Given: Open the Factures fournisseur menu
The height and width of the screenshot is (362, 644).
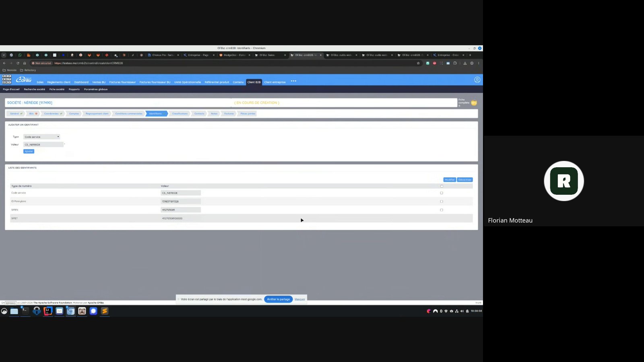Looking at the screenshot, I should click(x=122, y=82).
